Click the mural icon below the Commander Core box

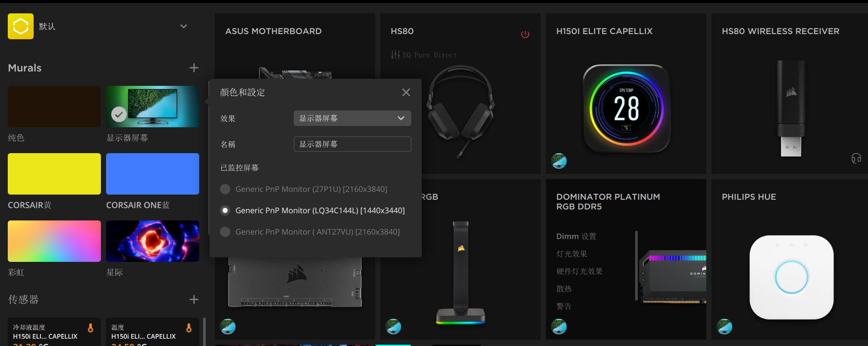click(228, 327)
